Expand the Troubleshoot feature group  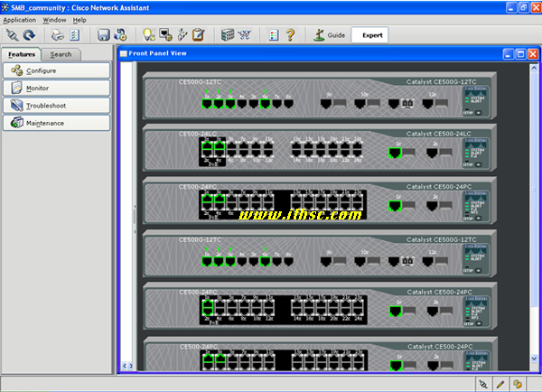(57, 106)
